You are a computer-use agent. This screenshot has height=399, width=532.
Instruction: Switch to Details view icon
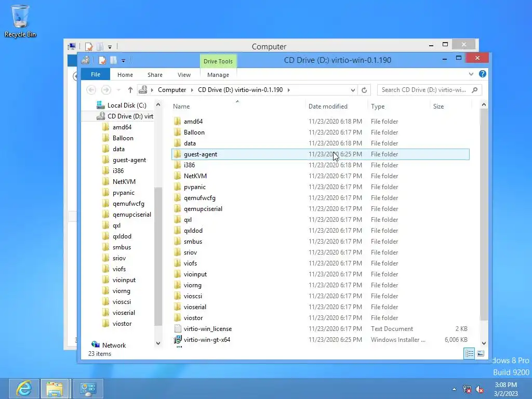coord(469,353)
